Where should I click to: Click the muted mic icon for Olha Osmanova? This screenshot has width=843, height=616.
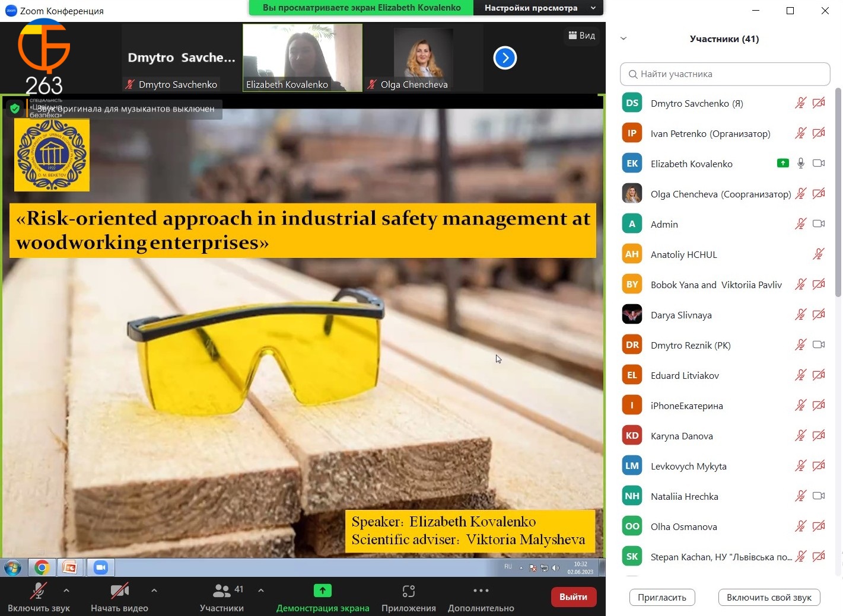(800, 526)
